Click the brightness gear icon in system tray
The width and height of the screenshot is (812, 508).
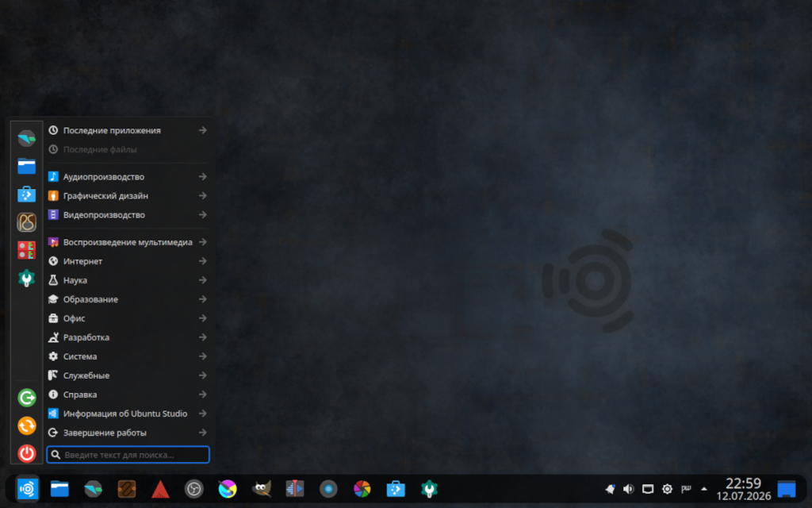pyautogui.click(x=667, y=489)
